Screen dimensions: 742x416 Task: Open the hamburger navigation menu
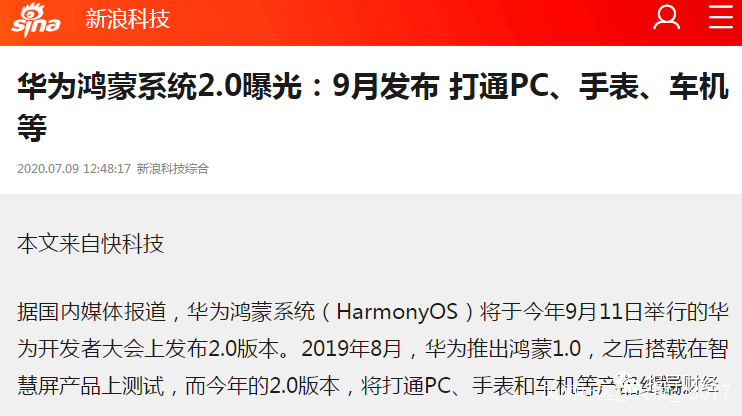pyautogui.click(x=720, y=18)
